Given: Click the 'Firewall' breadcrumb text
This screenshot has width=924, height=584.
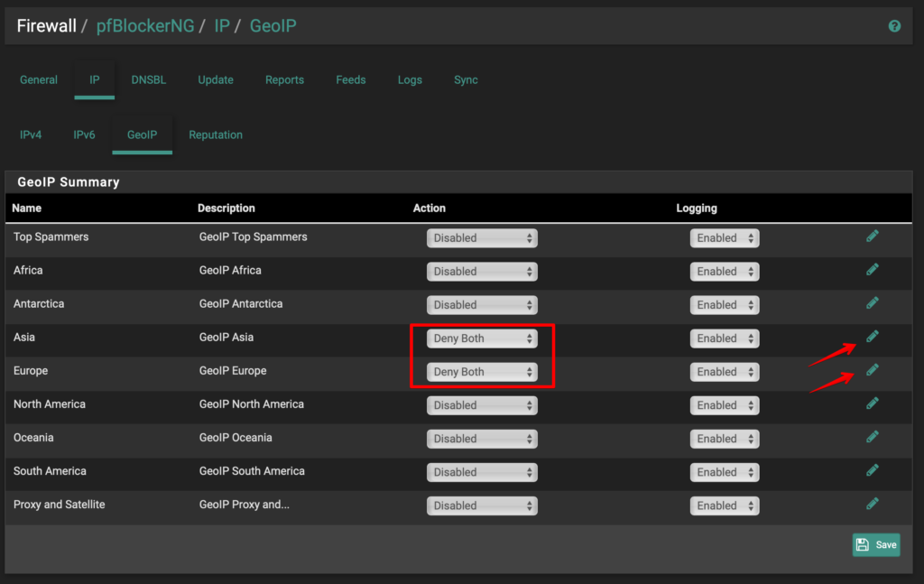Looking at the screenshot, I should 47,26.
